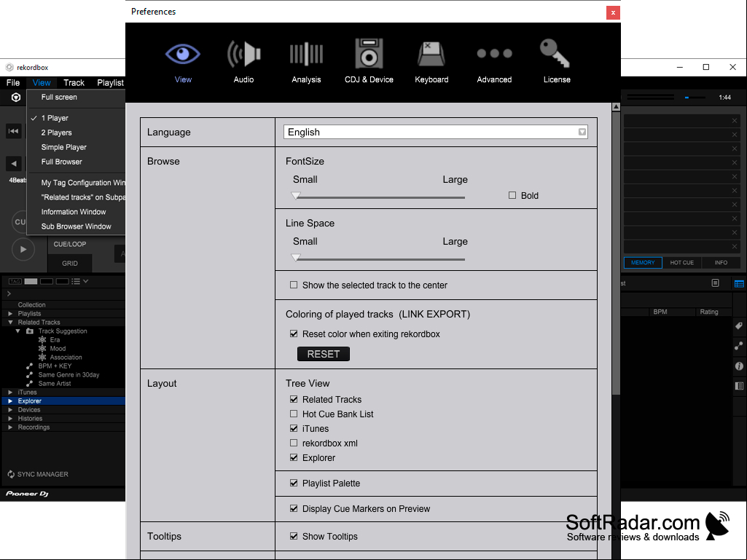Collapse the Track Suggestion folder
Screen dimensions: 747x560
click(18, 331)
